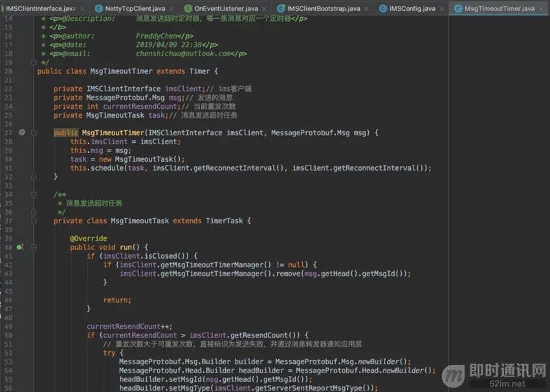Click the highlighted public keyword on line 27
Image resolution: width=550 pixels, height=392 pixels.
pyautogui.click(x=65, y=133)
